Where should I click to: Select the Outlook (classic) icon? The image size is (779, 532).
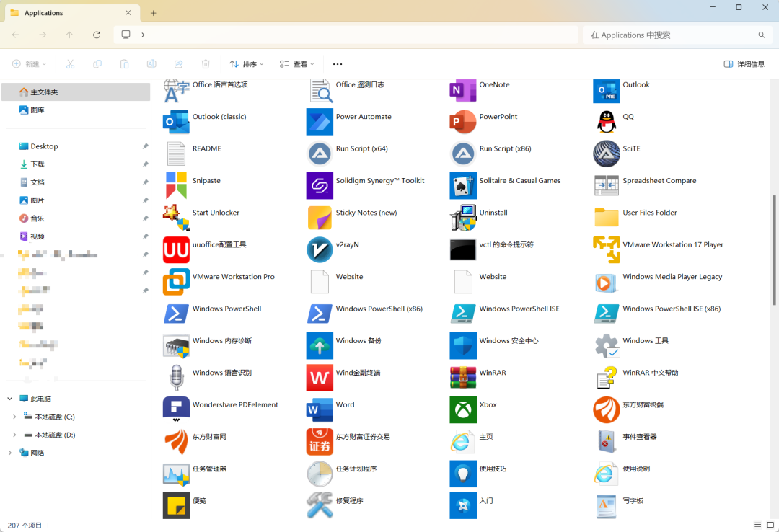tap(176, 122)
